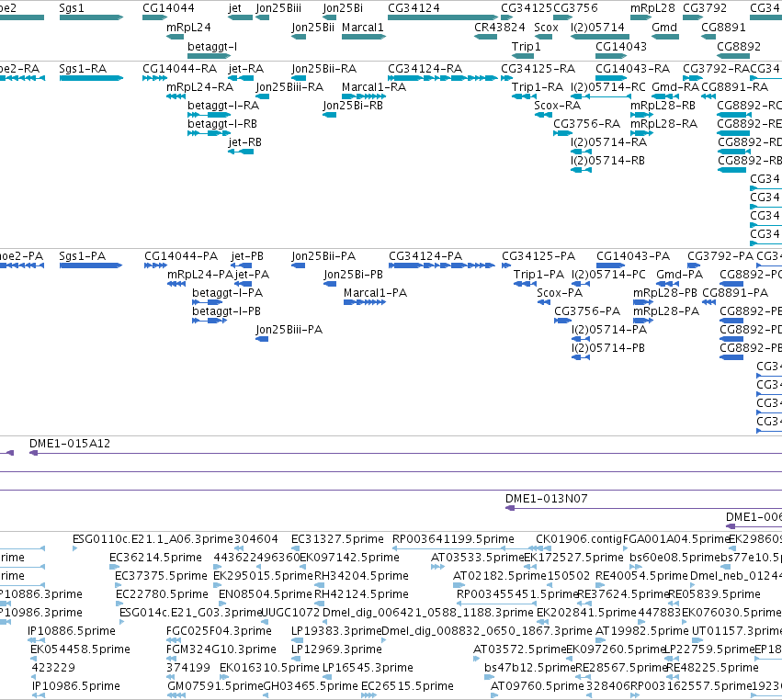Click the l(2)05714-RB transcript label
Screen dimensions: 782x700
coord(608,161)
